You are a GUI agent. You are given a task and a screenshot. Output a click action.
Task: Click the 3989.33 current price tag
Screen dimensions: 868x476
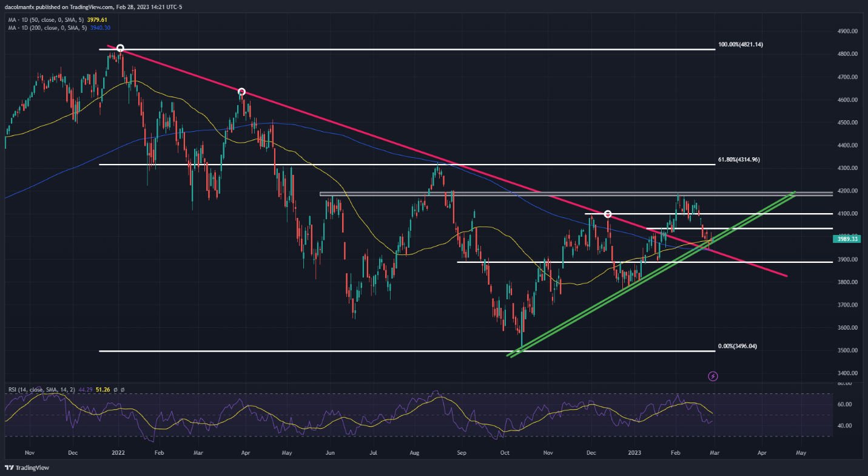[x=848, y=239]
